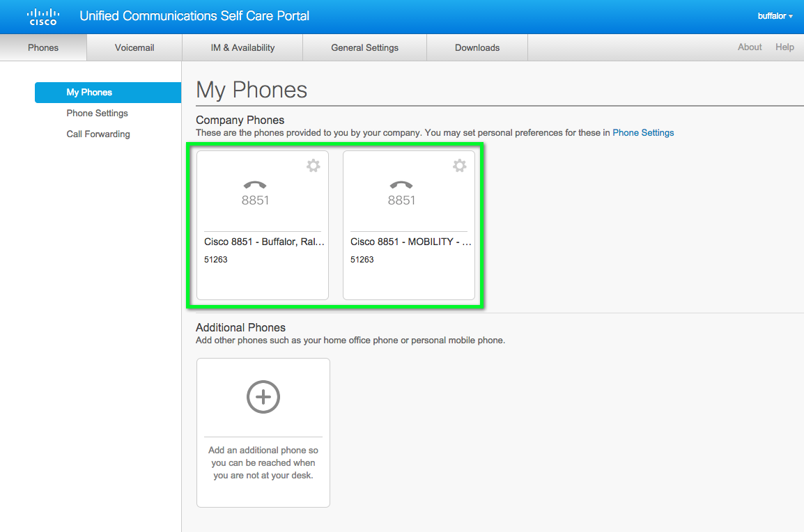Open settings gear on the Buffalor phone card
The height and width of the screenshot is (532, 804).
tap(314, 166)
